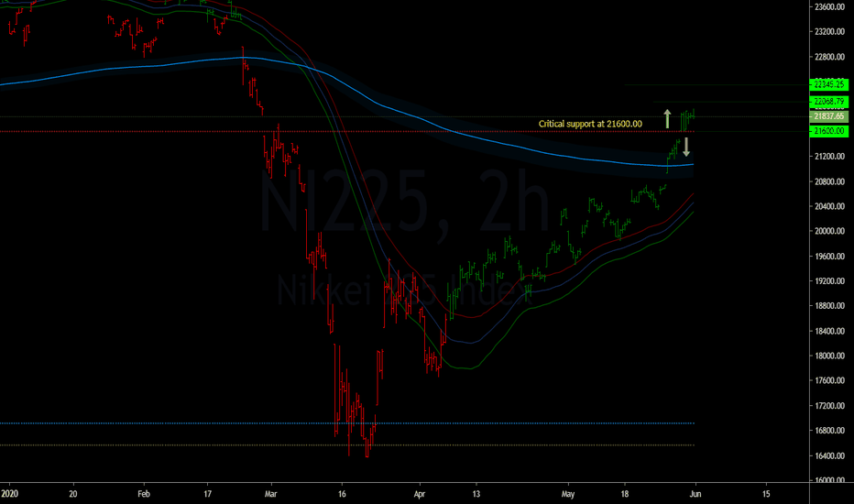The width and height of the screenshot is (854, 504).
Task: Click the May label on time axis
Action: (567, 494)
